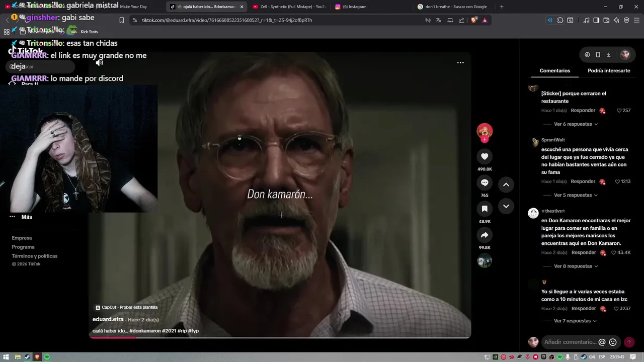Expand the Programa footer section
Viewport: 644px width, 362px height.
(23, 247)
